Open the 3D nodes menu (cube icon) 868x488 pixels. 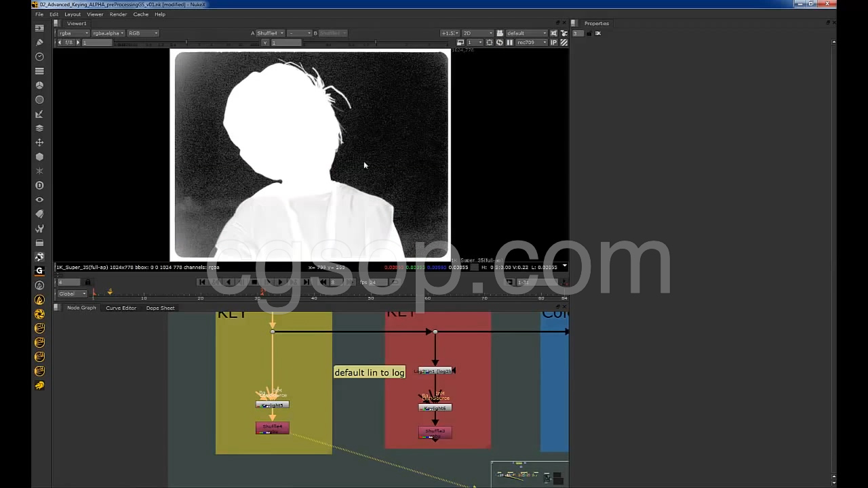pyautogui.click(x=39, y=157)
